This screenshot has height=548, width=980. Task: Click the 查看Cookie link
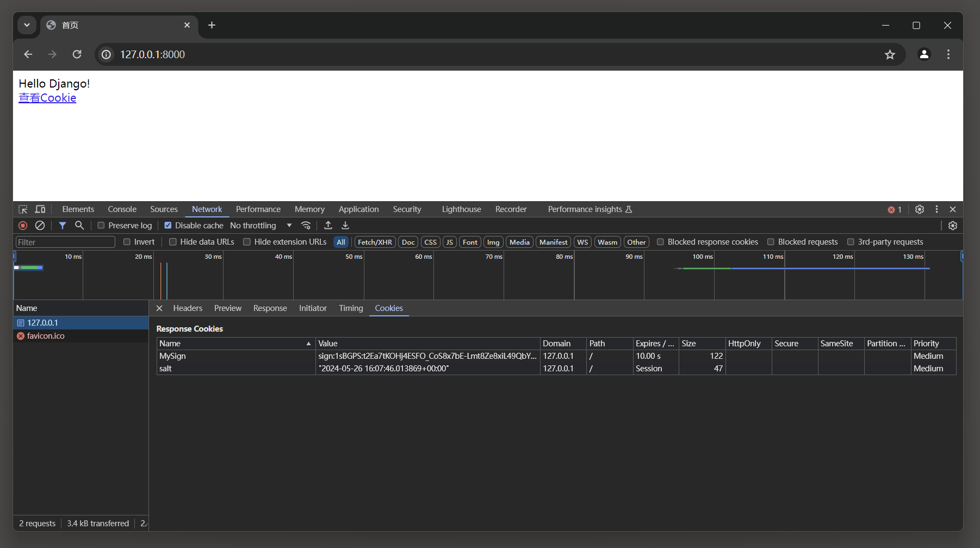point(47,98)
